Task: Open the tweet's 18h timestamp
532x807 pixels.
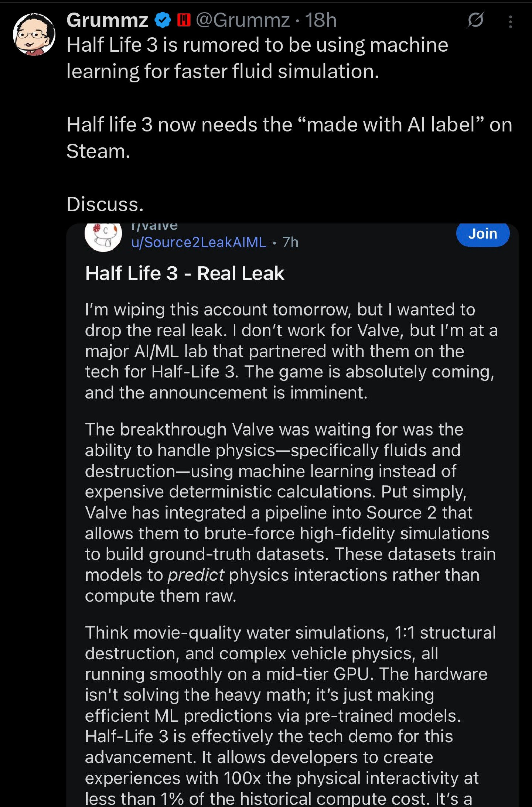Action: click(x=321, y=20)
